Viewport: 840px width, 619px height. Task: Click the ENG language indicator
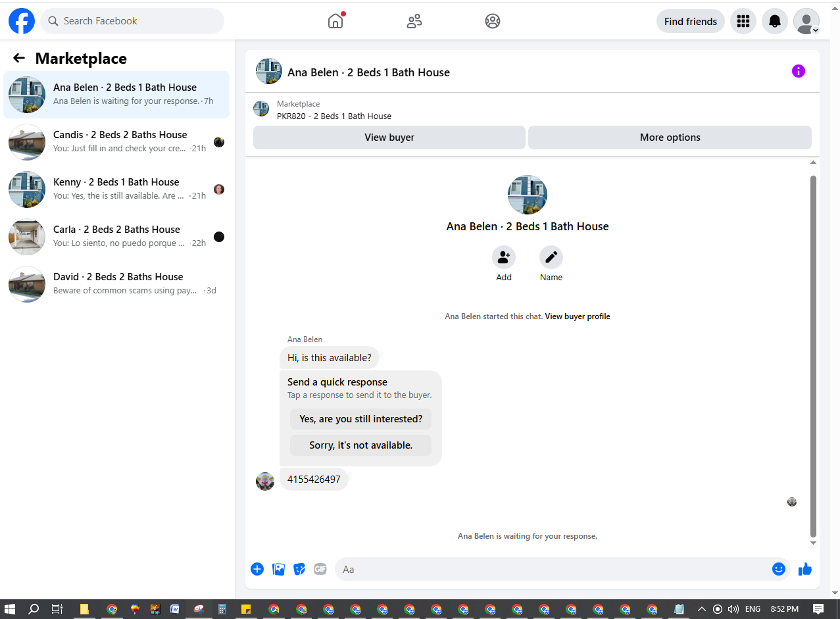pyautogui.click(x=753, y=609)
